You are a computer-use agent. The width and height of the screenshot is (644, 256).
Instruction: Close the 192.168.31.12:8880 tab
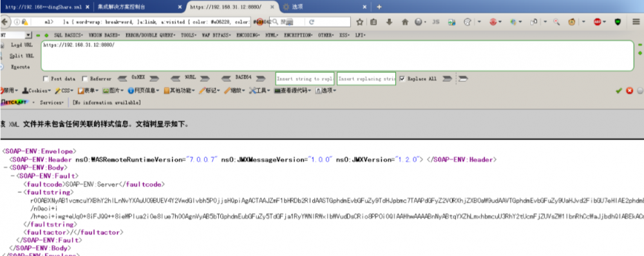pos(272,7)
